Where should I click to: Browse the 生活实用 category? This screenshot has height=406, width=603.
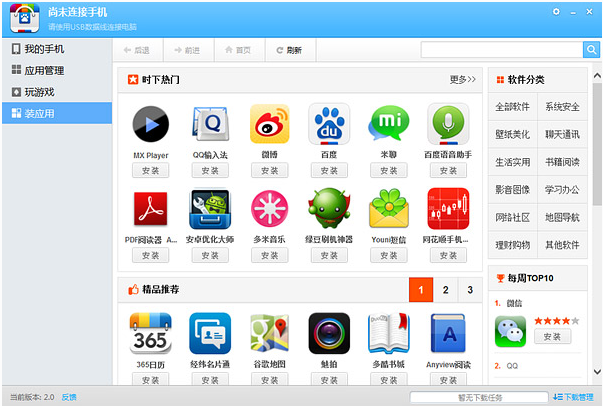[x=513, y=162]
